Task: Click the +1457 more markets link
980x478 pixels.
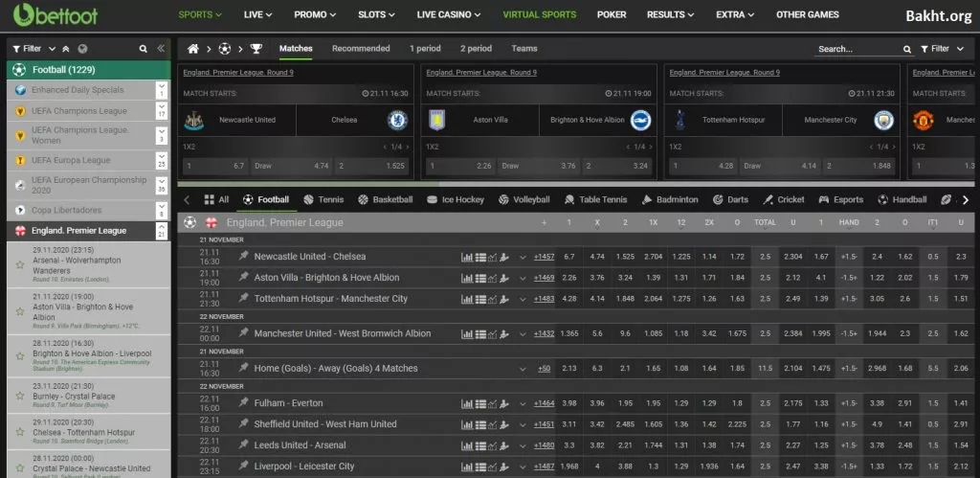Action: pyautogui.click(x=544, y=257)
